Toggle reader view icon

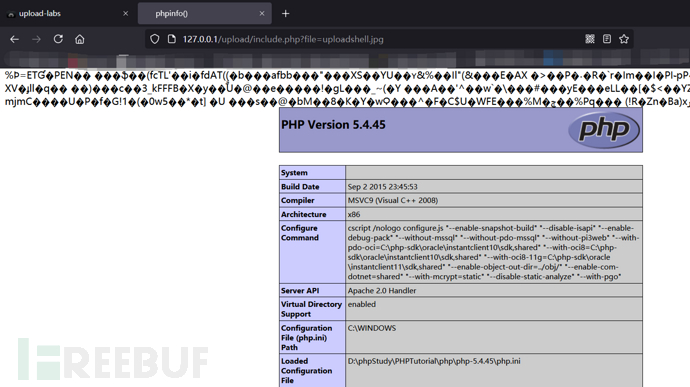pyautogui.click(x=607, y=39)
